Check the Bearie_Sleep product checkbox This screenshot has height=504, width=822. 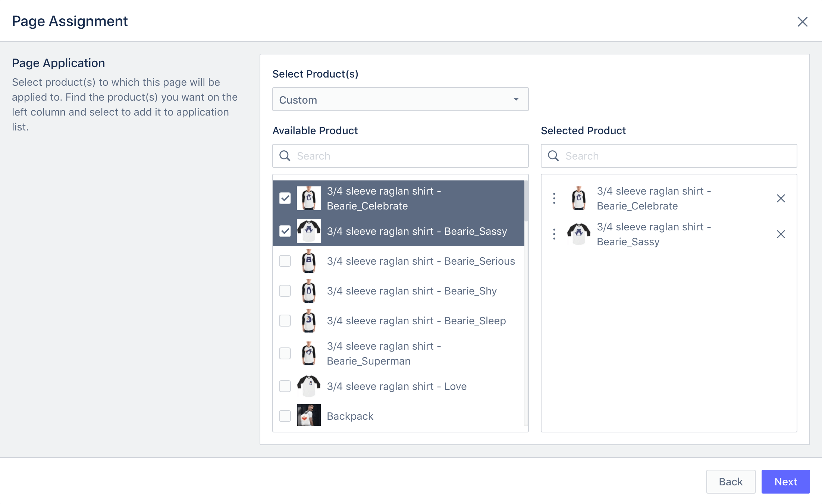[x=285, y=321]
